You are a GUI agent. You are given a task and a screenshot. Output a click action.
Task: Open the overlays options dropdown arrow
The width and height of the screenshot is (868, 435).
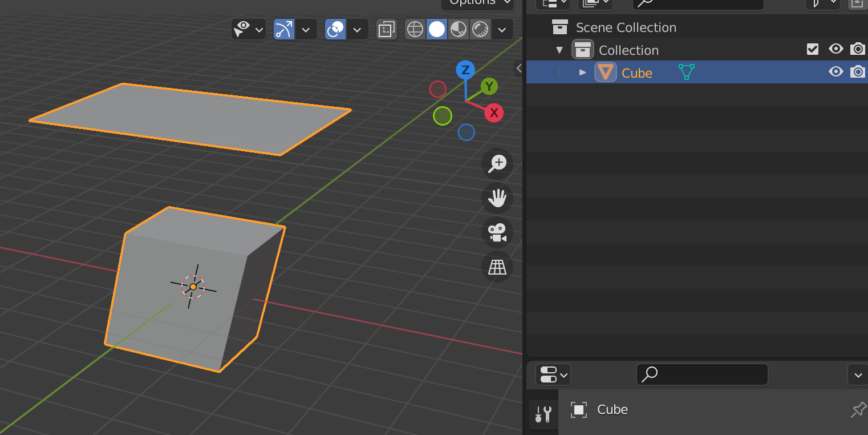[x=357, y=29]
